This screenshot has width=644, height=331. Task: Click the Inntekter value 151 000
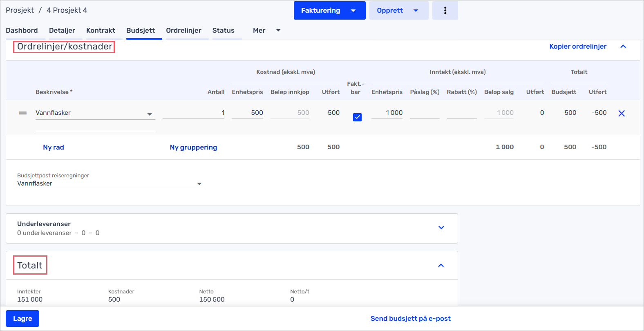(30, 300)
